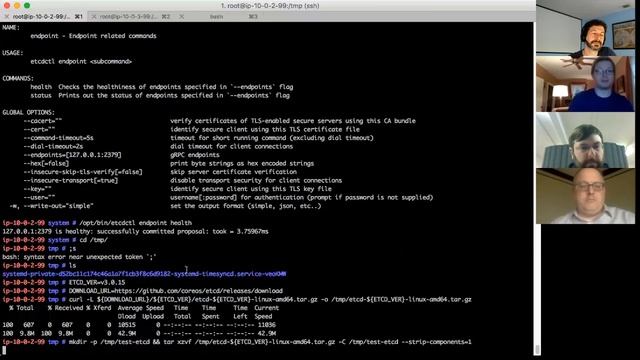Click the '--user=""' option text
640x360 pixels.
tap(39, 198)
